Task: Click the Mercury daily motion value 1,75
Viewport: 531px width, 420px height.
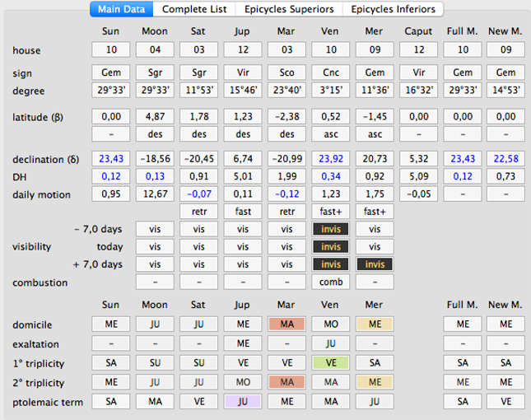Action: pos(375,194)
